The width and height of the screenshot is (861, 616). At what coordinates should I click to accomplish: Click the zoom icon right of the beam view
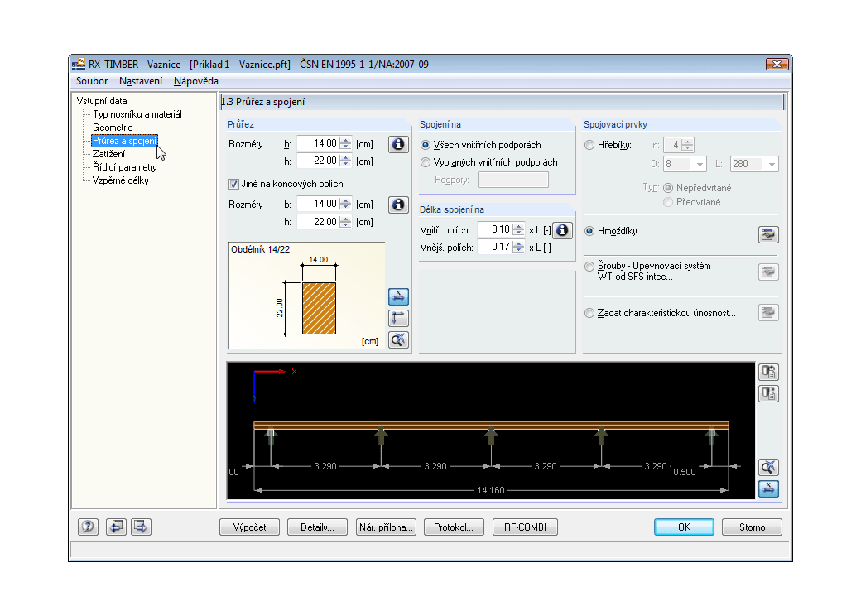[768, 467]
